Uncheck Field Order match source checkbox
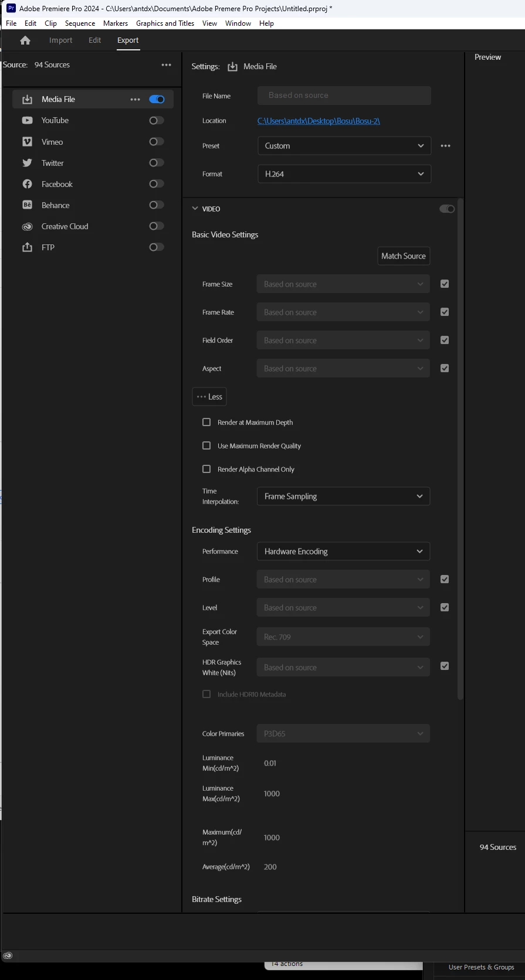This screenshot has height=980, width=525. click(445, 341)
